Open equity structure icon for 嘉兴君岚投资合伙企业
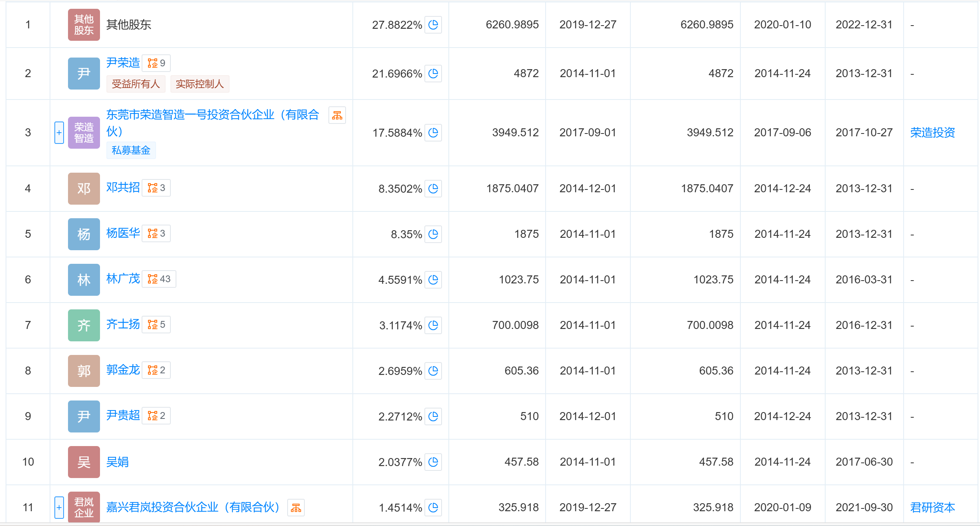This screenshot has height=526, width=980. coord(296,508)
